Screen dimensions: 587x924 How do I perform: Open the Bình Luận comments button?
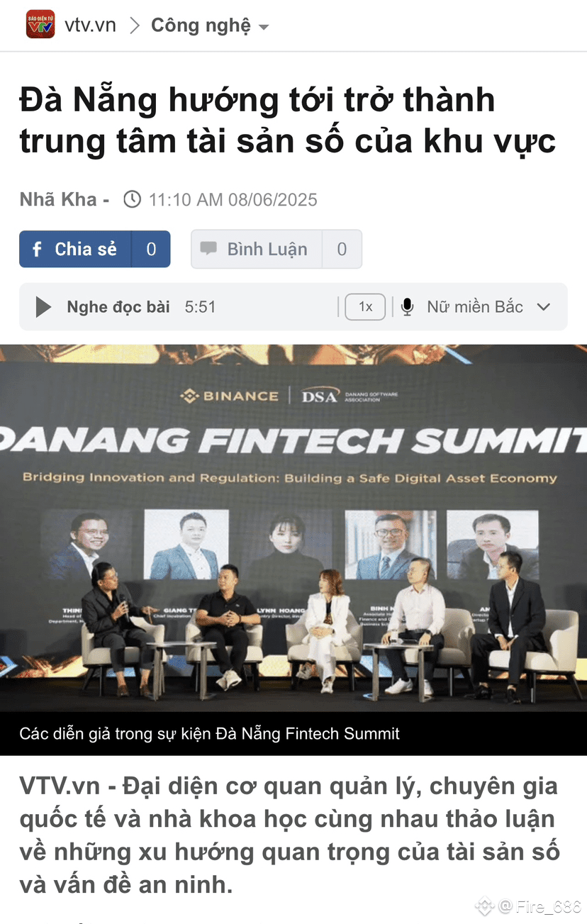pyautogui.click(x=276, y=249)
